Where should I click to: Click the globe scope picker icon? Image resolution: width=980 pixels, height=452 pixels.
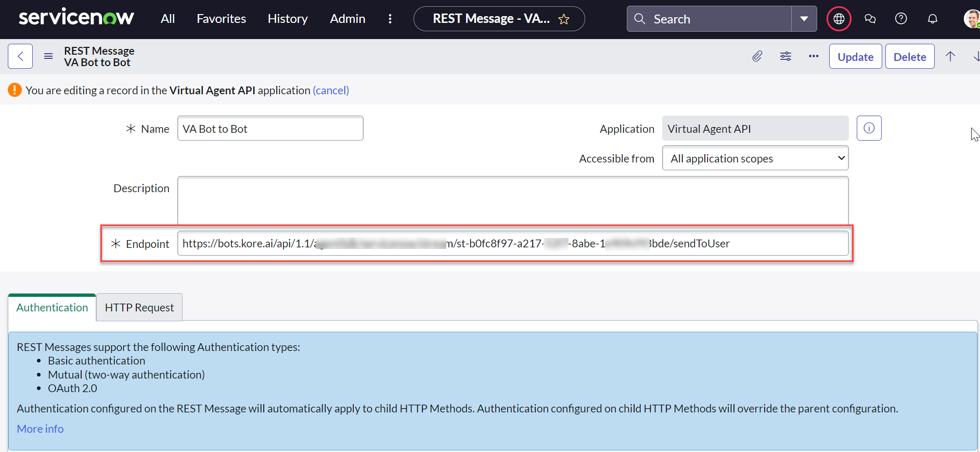[x=839, y=19]
